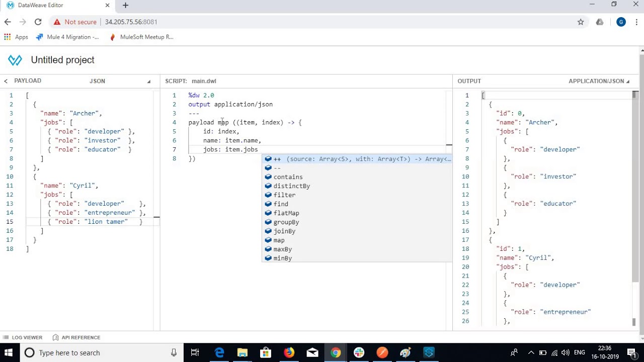
Task: Pick maxBy in the suggestion list
Action: [357, 249]
